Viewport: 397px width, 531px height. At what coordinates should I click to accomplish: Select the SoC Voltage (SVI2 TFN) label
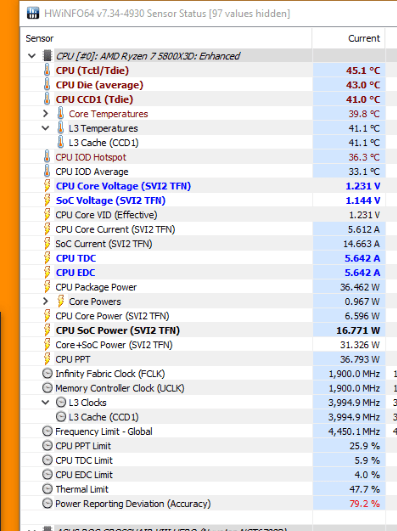click(110, 200)
